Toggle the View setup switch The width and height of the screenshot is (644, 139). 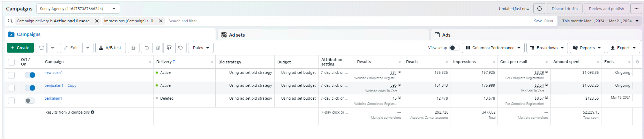454,48
